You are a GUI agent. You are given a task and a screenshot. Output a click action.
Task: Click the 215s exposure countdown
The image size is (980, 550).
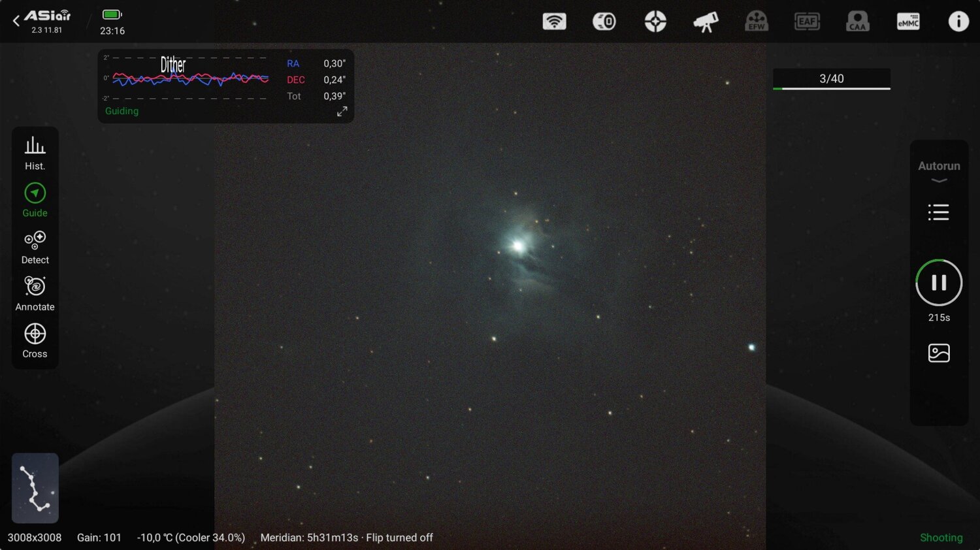pyautogui.click(x=939, y=317)
